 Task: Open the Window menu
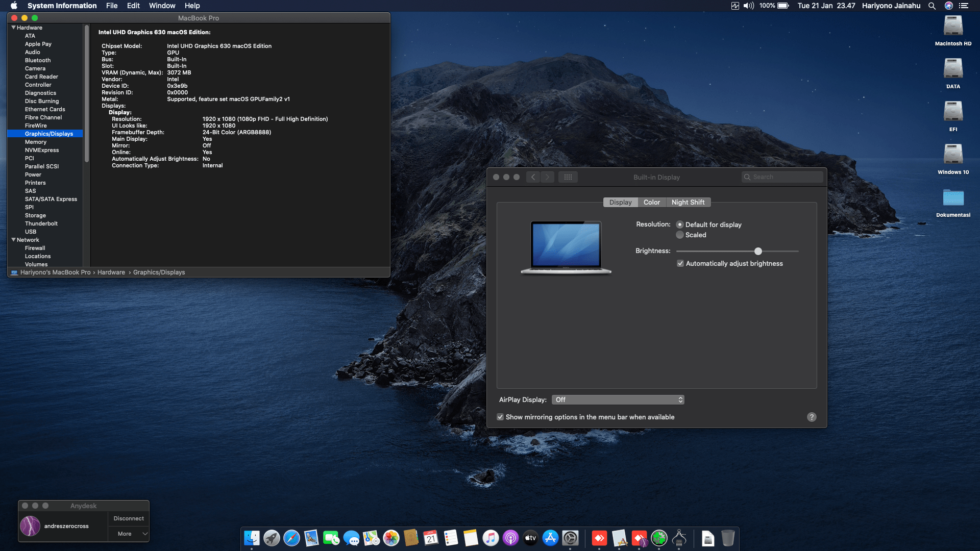[x=162, y=6]
